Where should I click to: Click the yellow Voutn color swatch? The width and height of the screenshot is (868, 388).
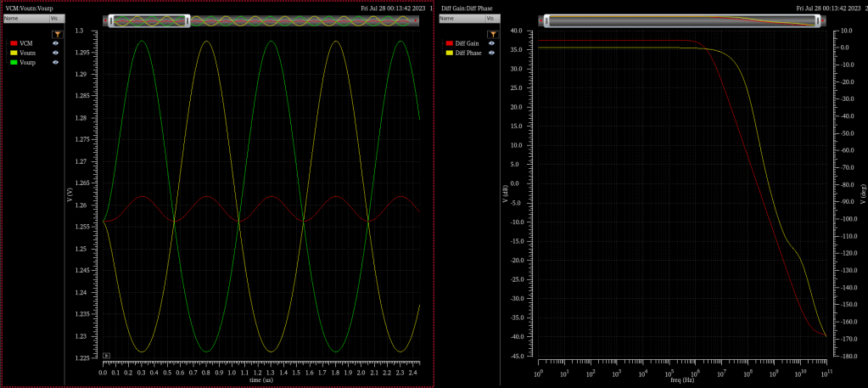click(14, 53)
